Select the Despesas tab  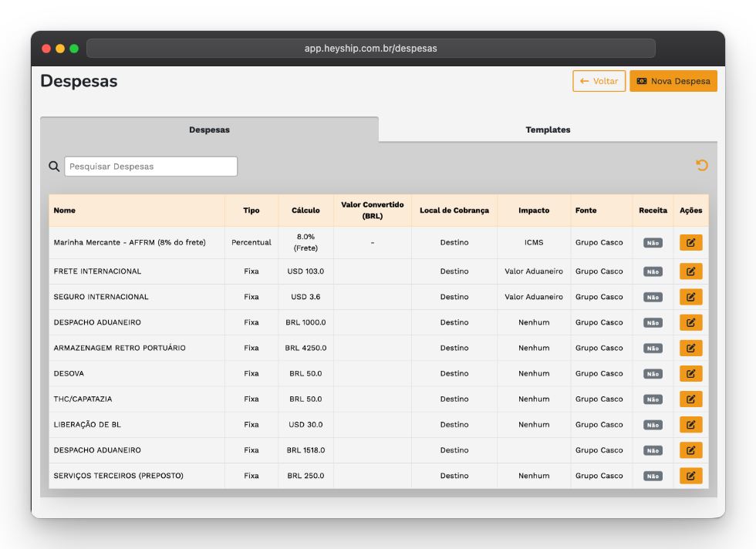[x=209, y=130]
